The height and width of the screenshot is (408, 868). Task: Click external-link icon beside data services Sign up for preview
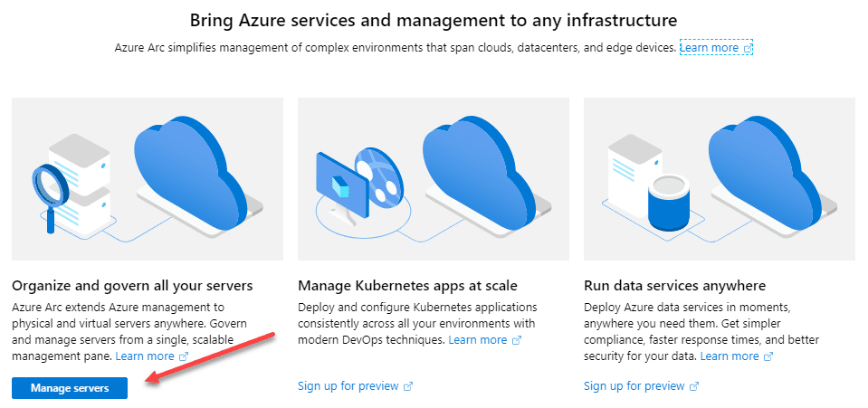[694, 386]
